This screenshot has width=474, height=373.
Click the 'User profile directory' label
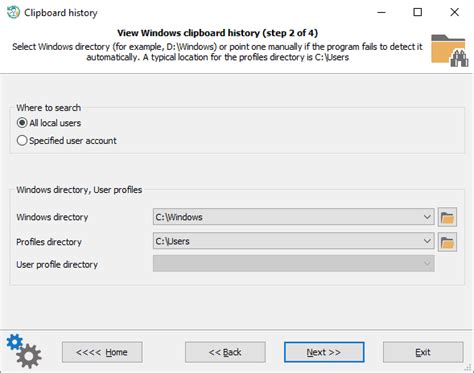(x=57, y=265)
